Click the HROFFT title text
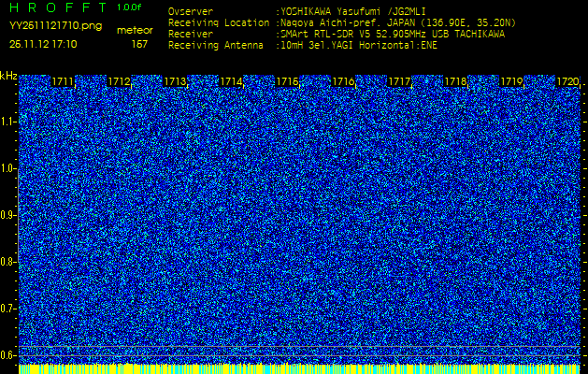Viewport: 588px width, 374px height. point(58,7)
